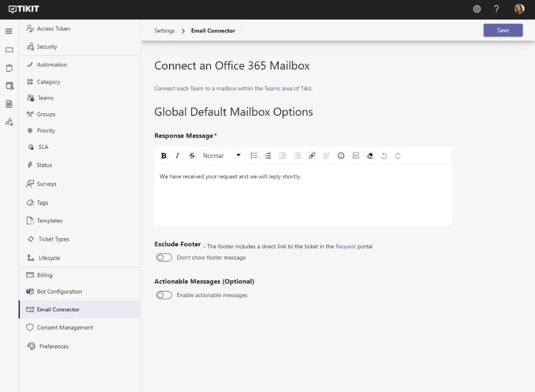
Task: Open the Normal paragraph style dropdown
Action: click(x=222, y=156)
